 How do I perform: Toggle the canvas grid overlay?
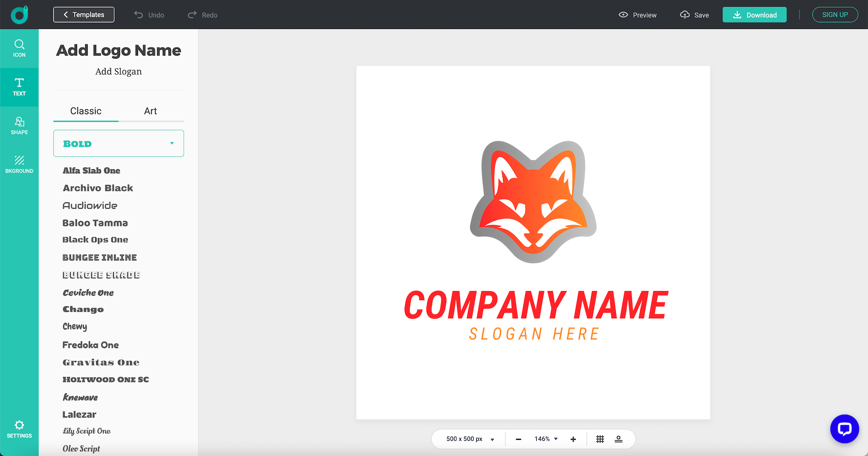[600, 439]
